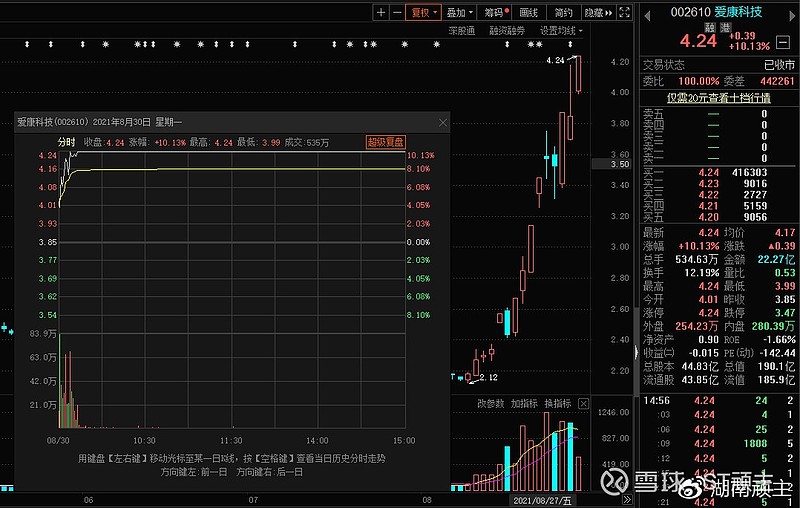The image size is (800, 508).
Task: Click the 交易状态 已收市 row
Action: tap(718, 65)
